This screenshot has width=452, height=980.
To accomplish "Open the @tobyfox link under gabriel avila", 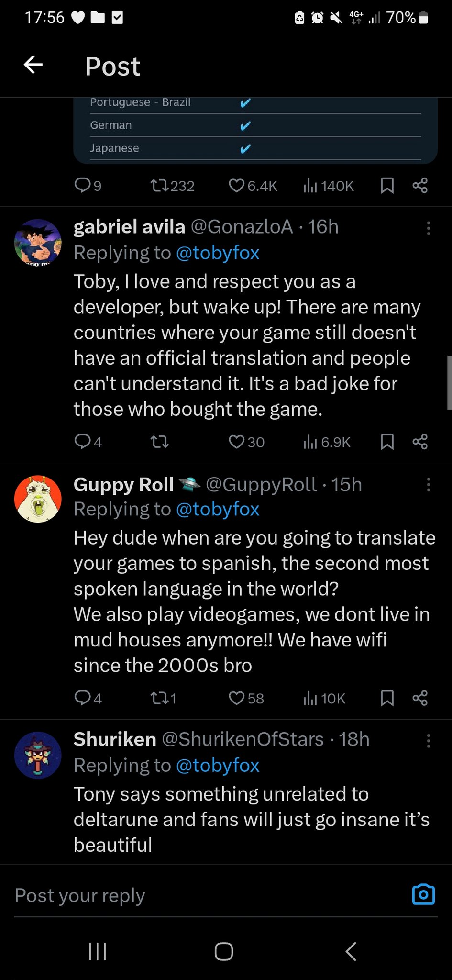I will click(x=218, y=253).
